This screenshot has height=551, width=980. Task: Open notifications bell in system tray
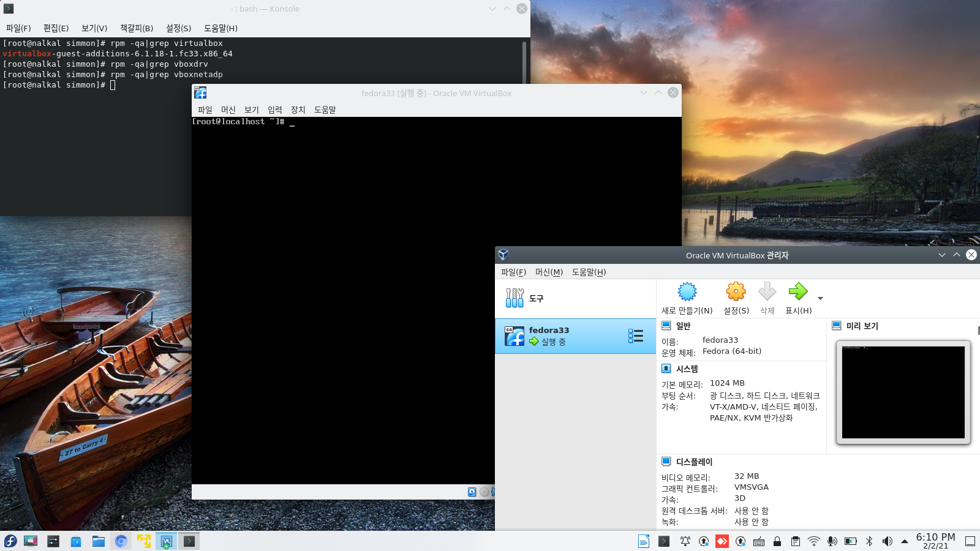pyautogui.click(x=685, y=541)
